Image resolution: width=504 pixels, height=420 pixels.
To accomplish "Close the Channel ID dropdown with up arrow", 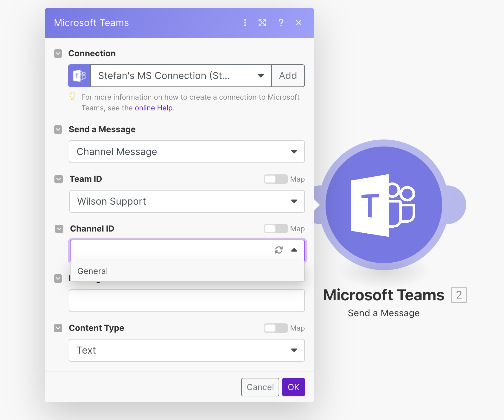I will [294, 250].
